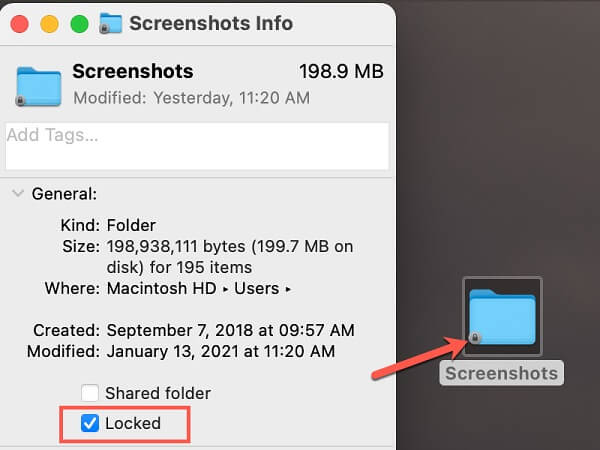Screen dimensions: 600x450
Task: Zoom the Info window with the green button
Action: coord(78,23)
